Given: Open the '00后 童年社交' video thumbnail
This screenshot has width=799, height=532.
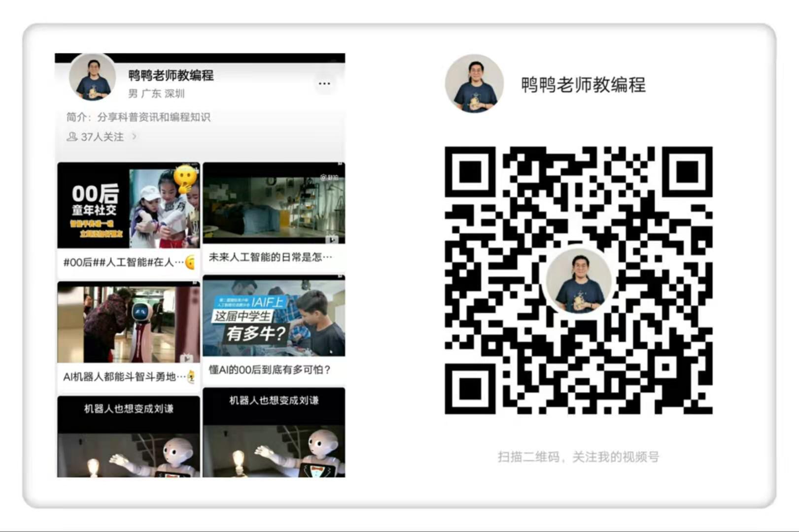Looking at the screenshot, I should (x=129, y=205).
